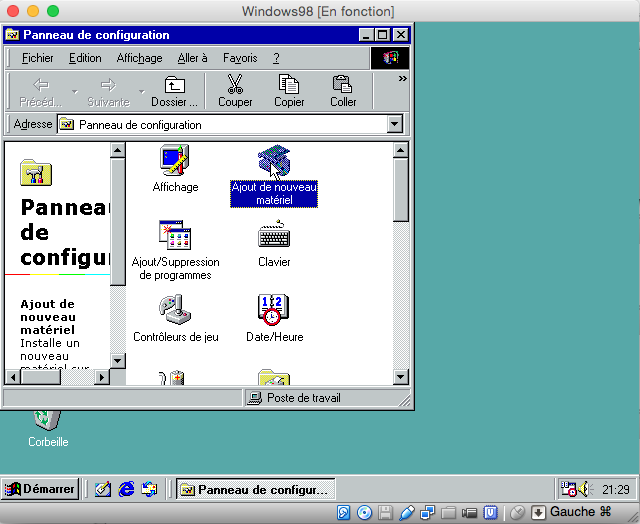
Task: Click the Corbeille recycle bin desktop icon
Action: click(x=48, y=428)
